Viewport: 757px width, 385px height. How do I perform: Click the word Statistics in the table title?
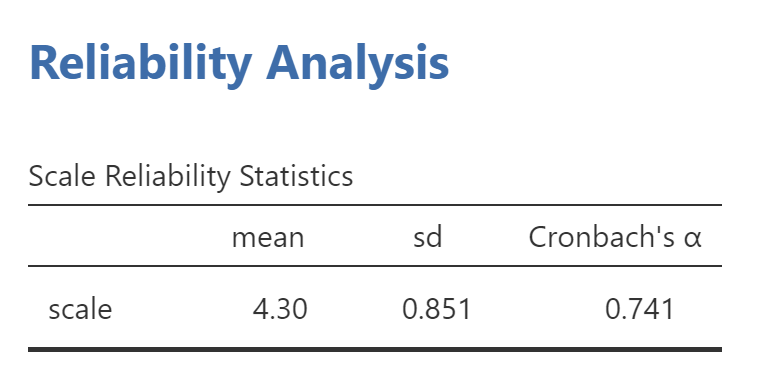(296, 176)
